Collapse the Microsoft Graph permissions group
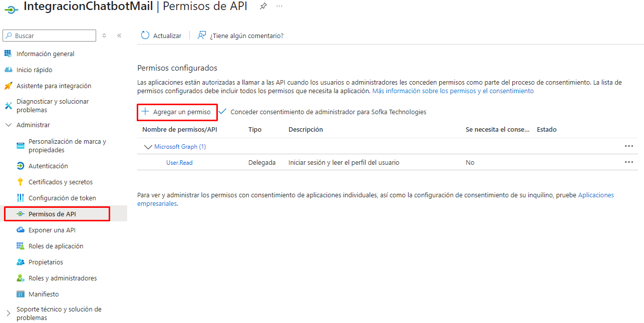The image size is (644, 323). tap(148, 147)
